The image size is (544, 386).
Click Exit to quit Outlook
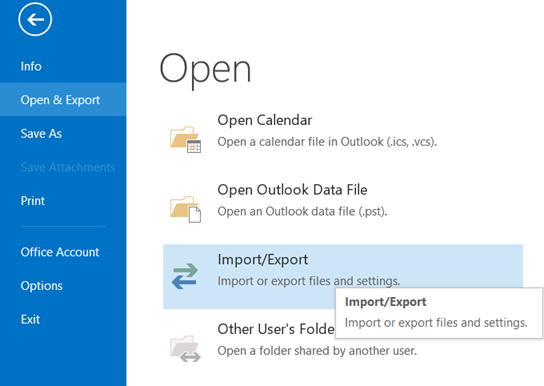click(30, 319)
